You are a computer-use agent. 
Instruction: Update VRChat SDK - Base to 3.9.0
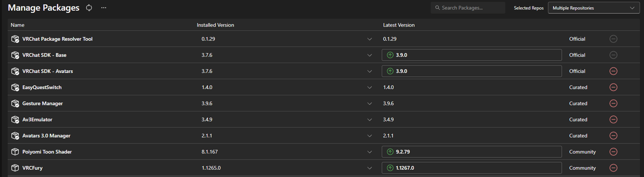click(471, 55)
